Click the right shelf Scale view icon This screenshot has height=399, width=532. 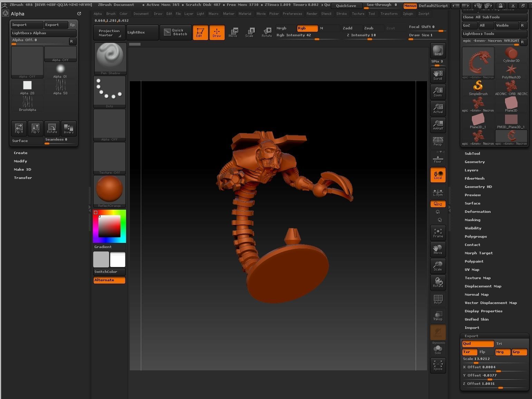(438, 266)
